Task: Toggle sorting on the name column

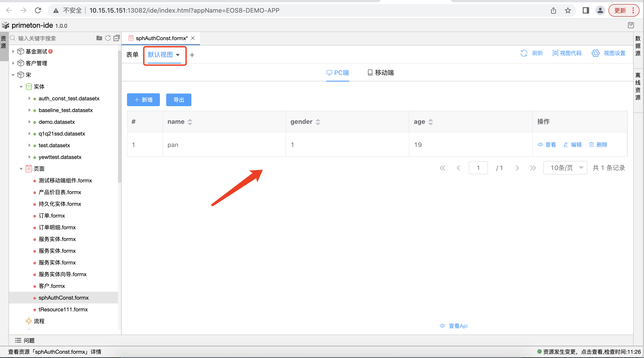Action: click(190, 122)
